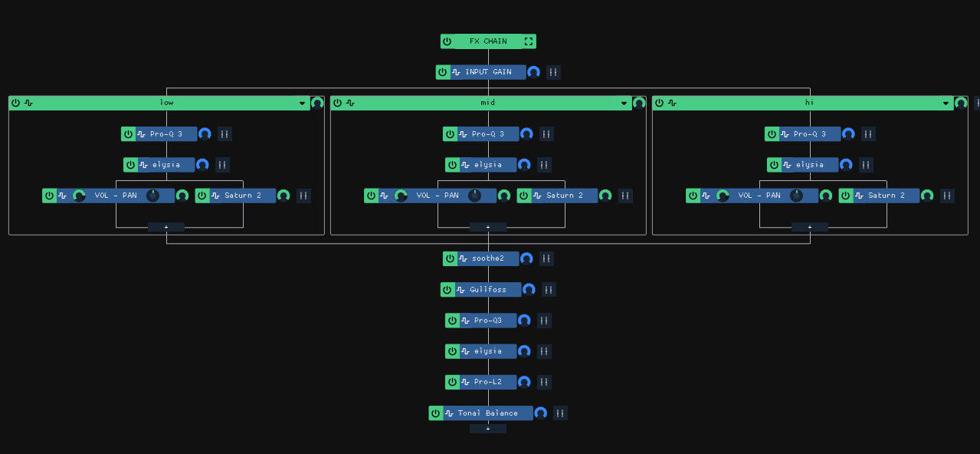
Task: Disable the mid band with its power button
Action: [337, 103]
